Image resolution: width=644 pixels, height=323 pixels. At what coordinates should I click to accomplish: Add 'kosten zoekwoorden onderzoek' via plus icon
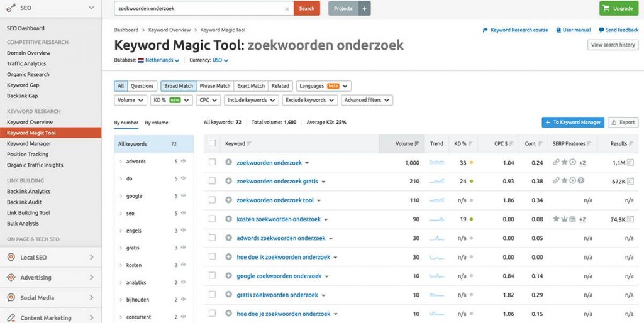[x=229, y=219]
